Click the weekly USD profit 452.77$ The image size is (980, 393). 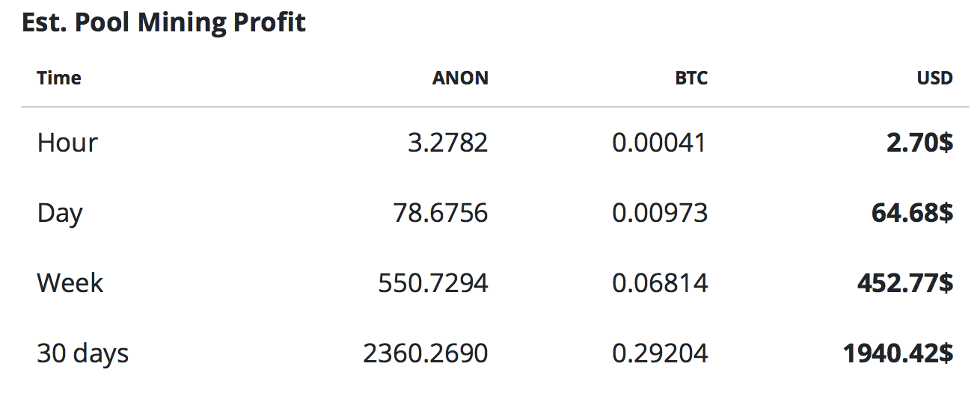coord(904,282)
